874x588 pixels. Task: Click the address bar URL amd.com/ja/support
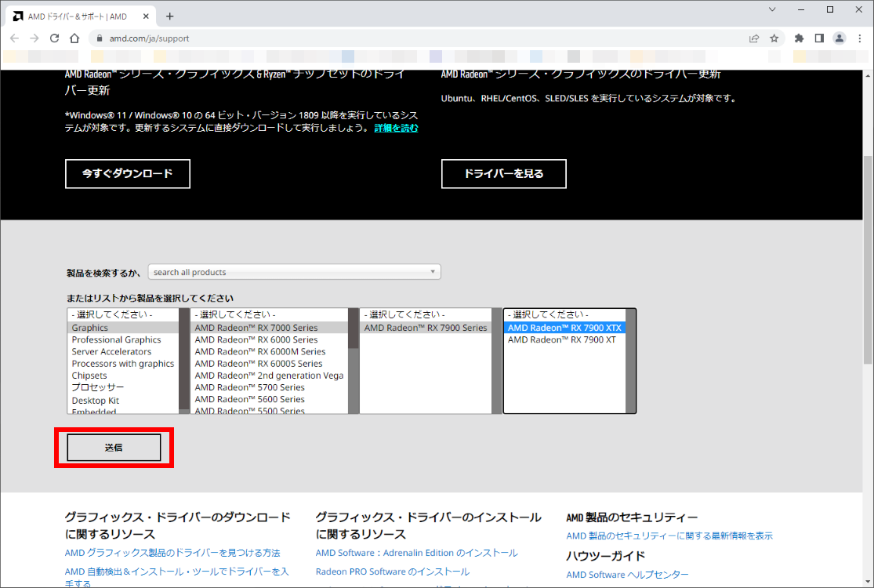point(149,38)
